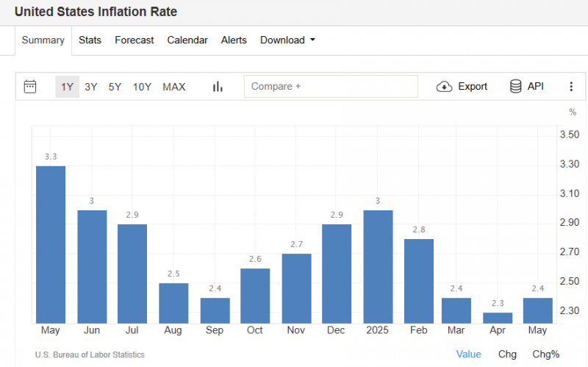
Task: Click the API database icon
Action: click(x=516, y=87)
